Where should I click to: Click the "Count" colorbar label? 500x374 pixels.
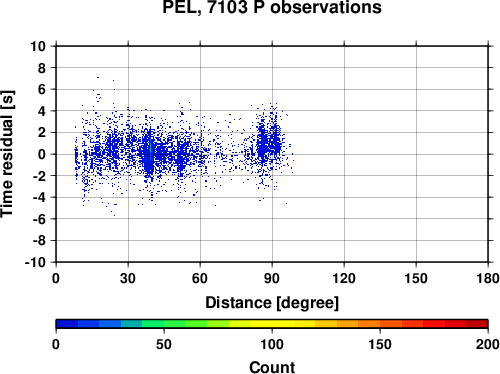(x=272, y=367)
